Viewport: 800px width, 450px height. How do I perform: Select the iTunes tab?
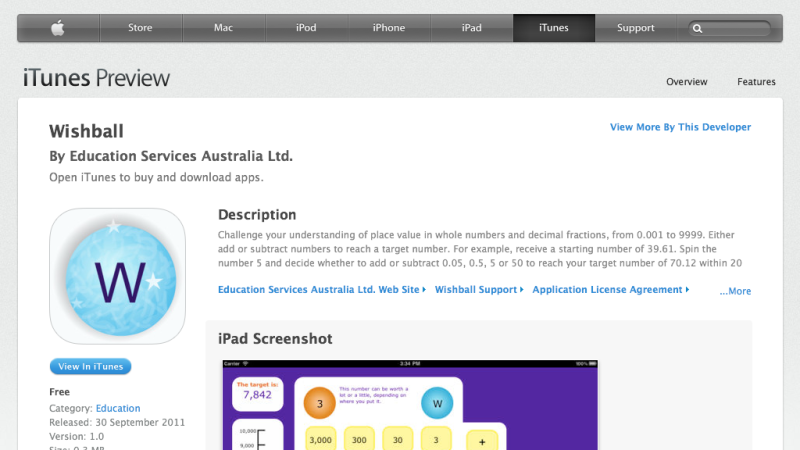554,28
